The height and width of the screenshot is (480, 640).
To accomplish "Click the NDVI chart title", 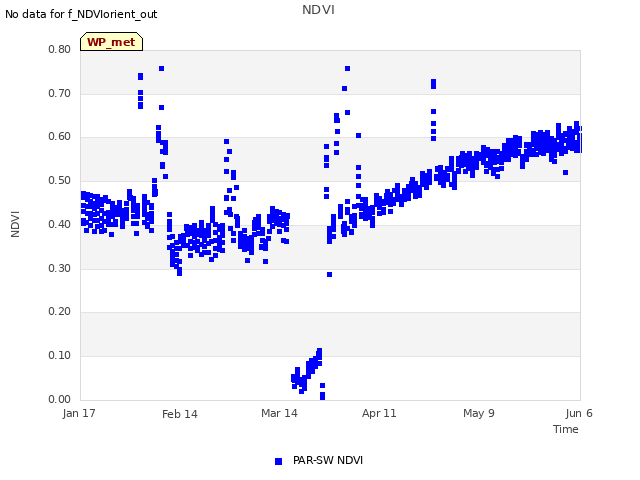I will [318, 9].
